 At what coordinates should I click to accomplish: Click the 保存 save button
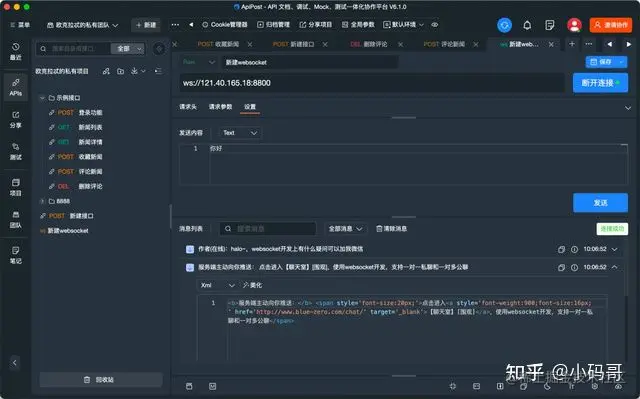click(601, 62)
